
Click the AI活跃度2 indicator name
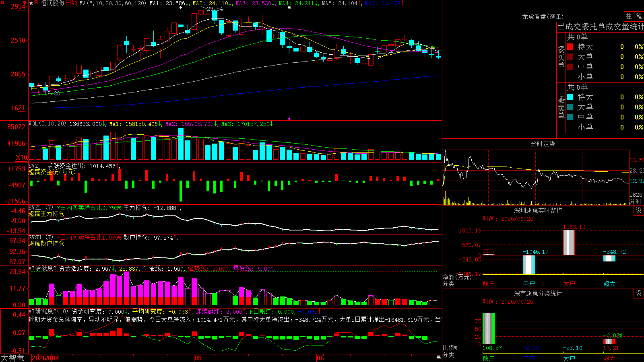pos(43,268)
